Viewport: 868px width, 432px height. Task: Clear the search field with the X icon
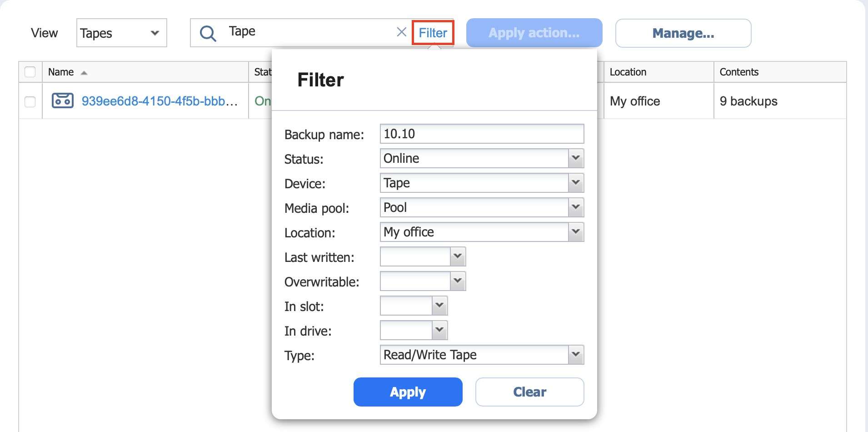[401, 32]
